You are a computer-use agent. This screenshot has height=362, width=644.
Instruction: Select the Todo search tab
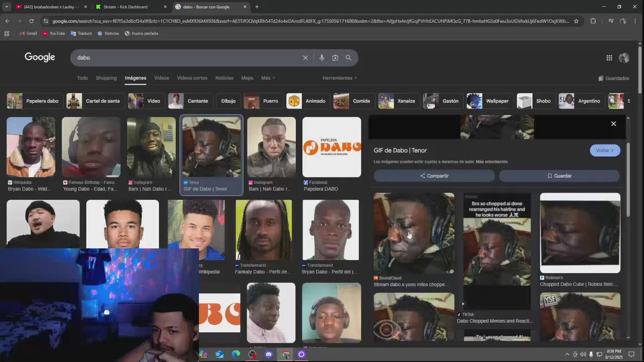(82, 78)
